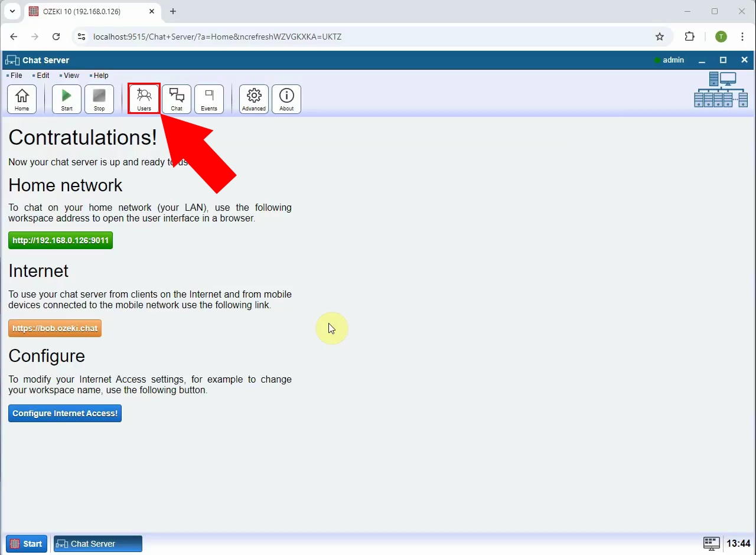Reload the browser page
The height and width of the screenshot is (555, 756).
[56, 37]
